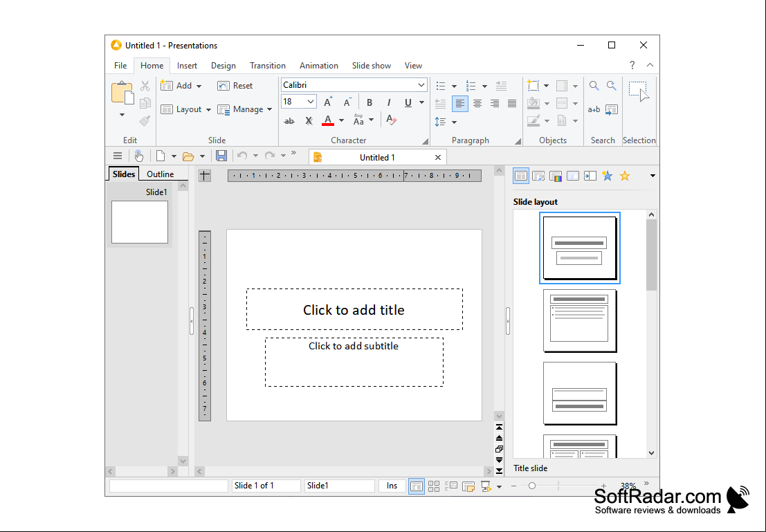The width and height of the screenshot is (766, 532).
Task: Click the help question mark button
Action: (632, 65)
